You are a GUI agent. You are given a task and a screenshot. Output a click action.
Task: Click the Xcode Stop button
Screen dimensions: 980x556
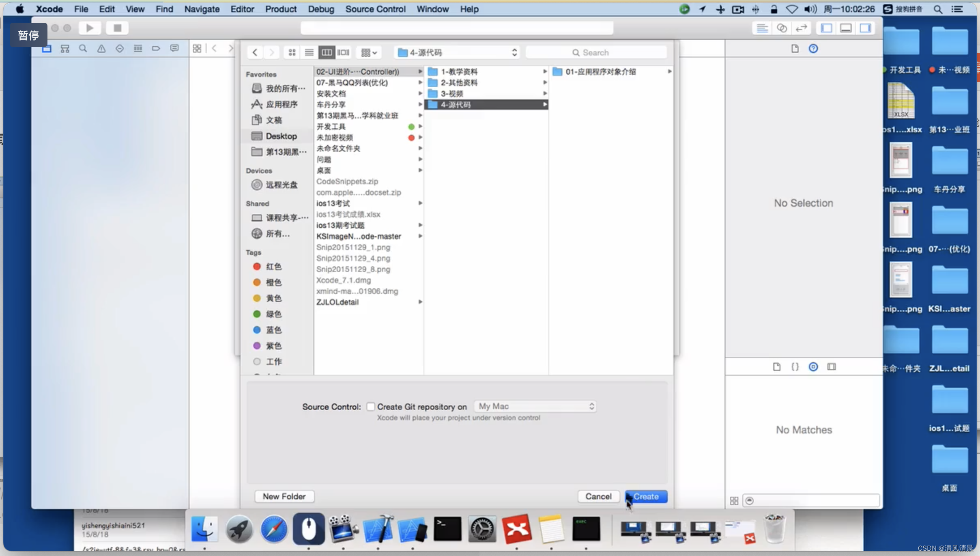pyautogui.click(x=117, y=28)
